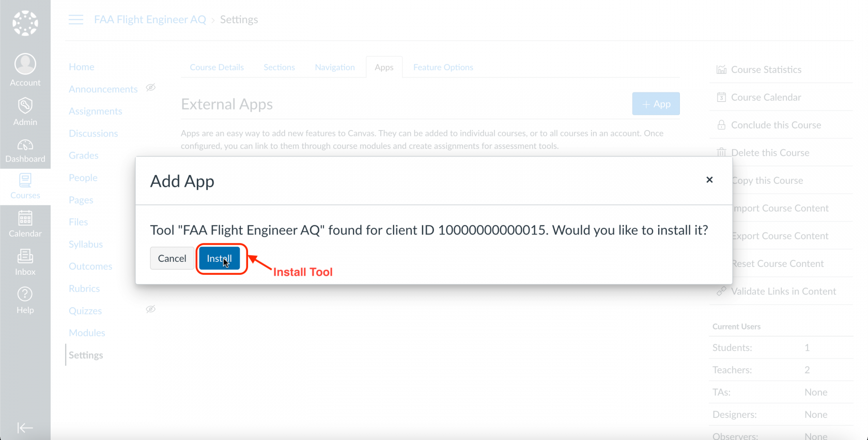This screenshot has height=440, width=868.
Task: Open Files in course menu
Action: 79,222
